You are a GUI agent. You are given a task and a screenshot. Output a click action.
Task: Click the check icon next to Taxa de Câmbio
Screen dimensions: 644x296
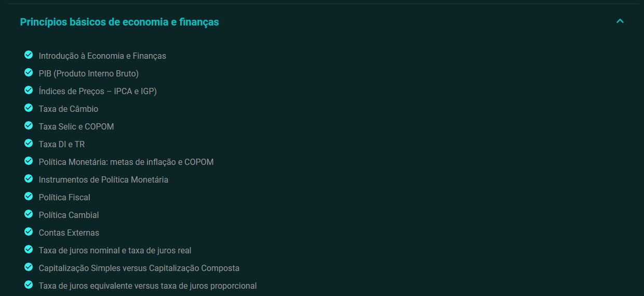[29, 108]
